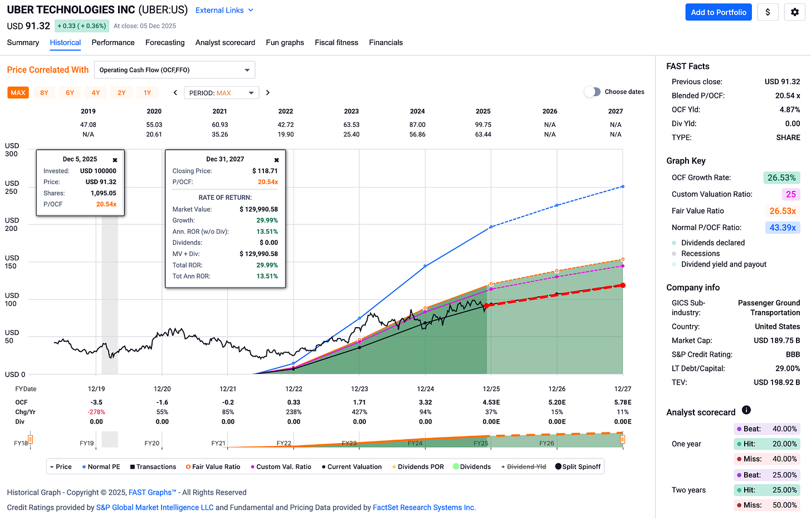Click OCF Growth Rate 26.53% swatch
Image resolution: width=811 pixels, height=532 pixels.
(781, 178)
